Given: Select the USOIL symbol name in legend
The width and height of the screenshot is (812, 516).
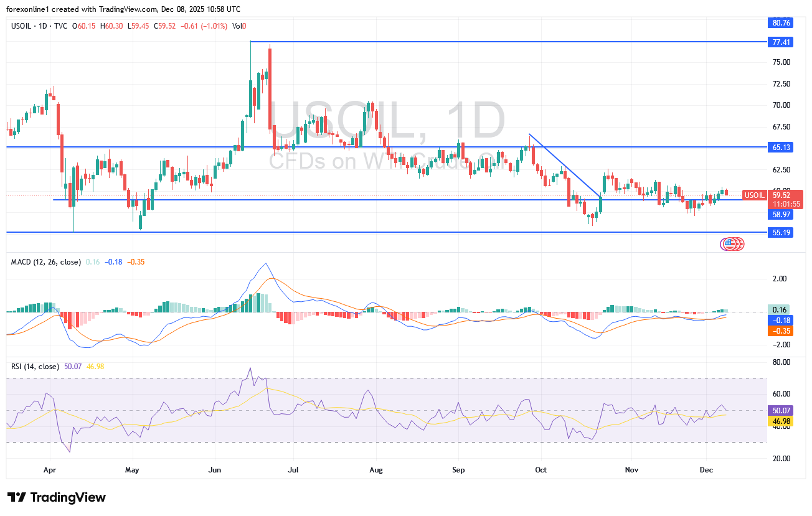Looking at the screenshot, I should pyautogui.click(x=24, y=26).
